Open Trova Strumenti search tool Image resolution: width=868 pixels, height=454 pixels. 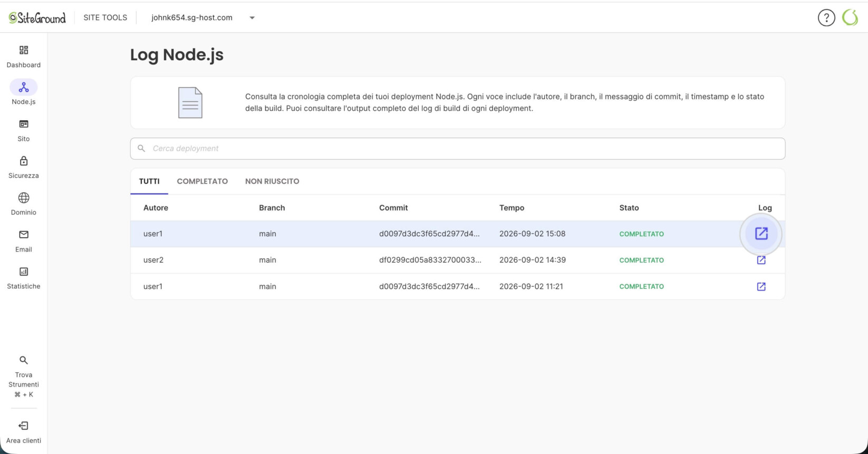[x=24, y=376]
